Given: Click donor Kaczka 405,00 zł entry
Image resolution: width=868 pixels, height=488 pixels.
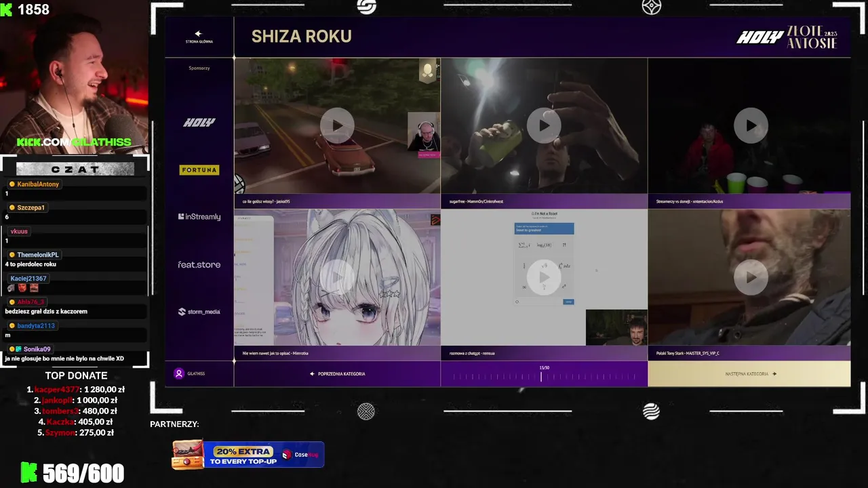Looking at the screenshot, I should pyautogui.click(x=76, y=422).
